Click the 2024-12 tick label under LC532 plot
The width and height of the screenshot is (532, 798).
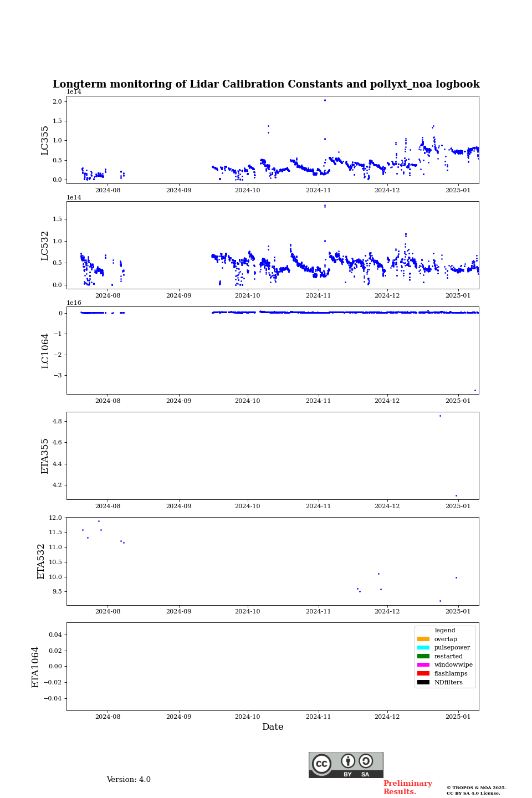tap(387, 295)
